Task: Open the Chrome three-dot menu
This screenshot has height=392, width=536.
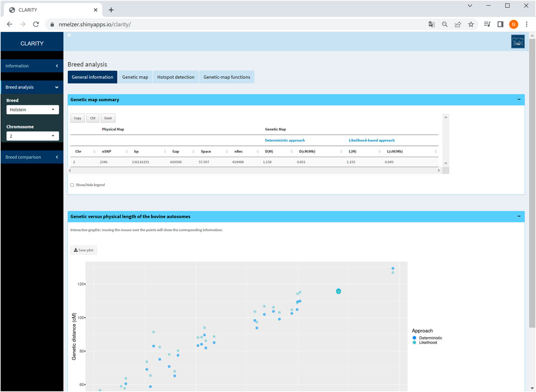Action: coord(527,24)
